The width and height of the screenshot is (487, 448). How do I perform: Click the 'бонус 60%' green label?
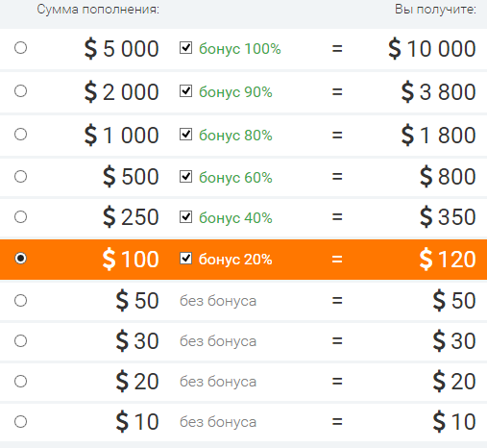[235, 178]
